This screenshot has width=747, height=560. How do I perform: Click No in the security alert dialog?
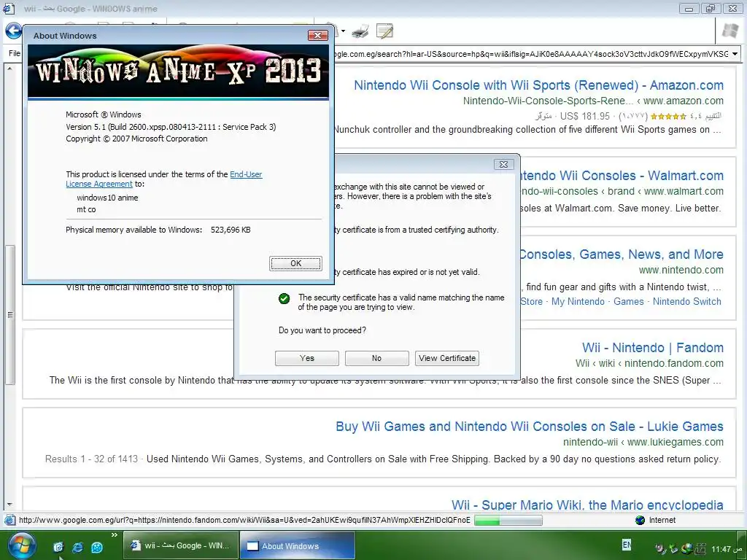coord(377,358)
